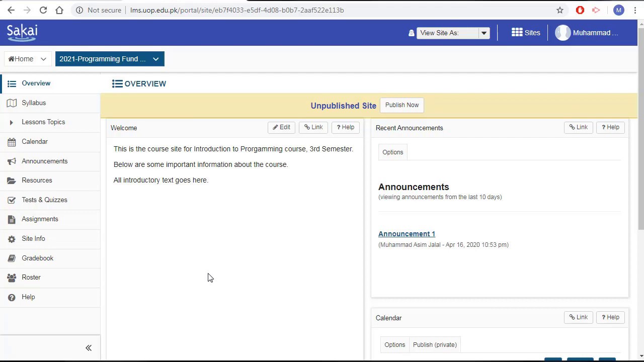Click the Overview list icon in sidebar
The image size is (644, 362).
[12, 83]
